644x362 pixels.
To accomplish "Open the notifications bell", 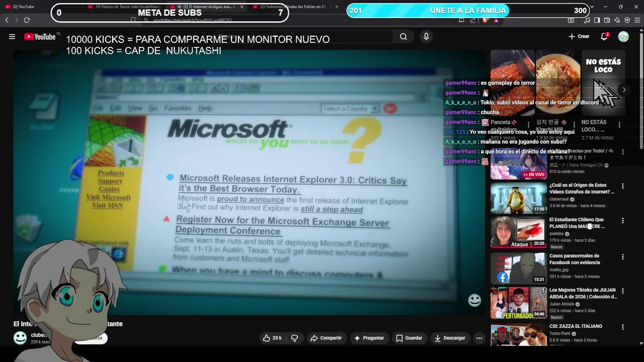I will coord(604,37).
